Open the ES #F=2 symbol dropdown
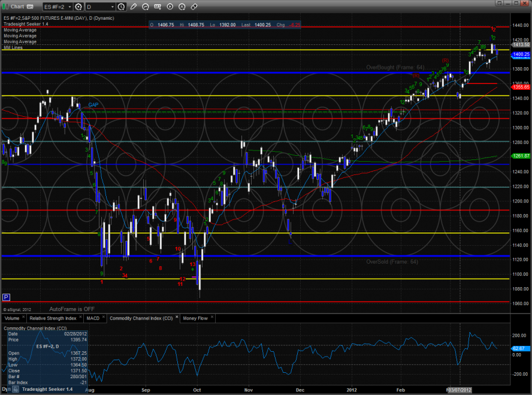Image resolution: width=532 pixels, height=395 pixels. (x=57, y=7)
